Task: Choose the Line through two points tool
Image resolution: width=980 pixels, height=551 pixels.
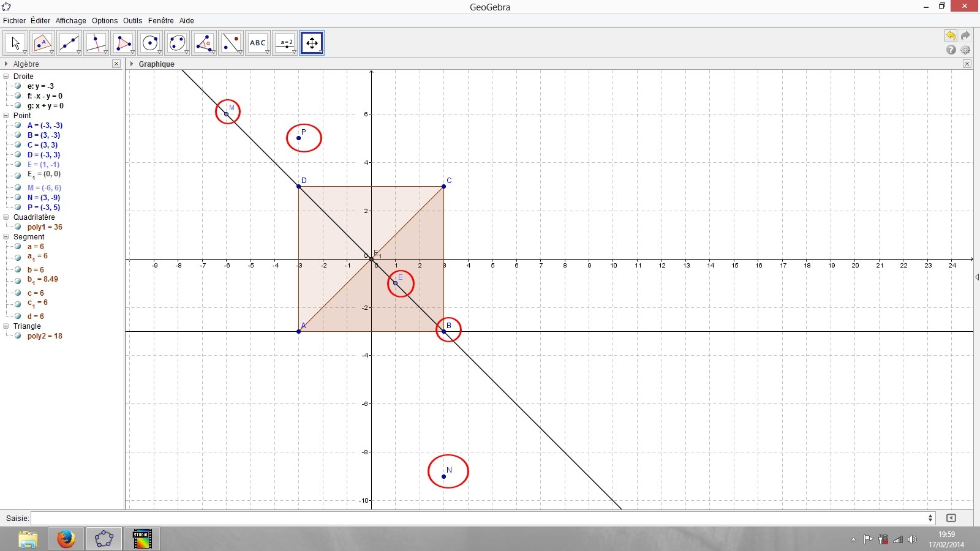Action: click(x=69, y=43)
